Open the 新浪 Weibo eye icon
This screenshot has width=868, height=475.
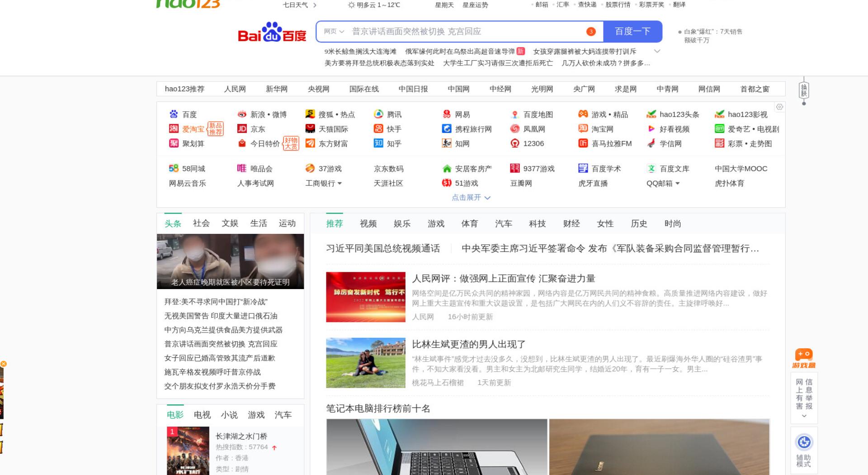[242, 114]
